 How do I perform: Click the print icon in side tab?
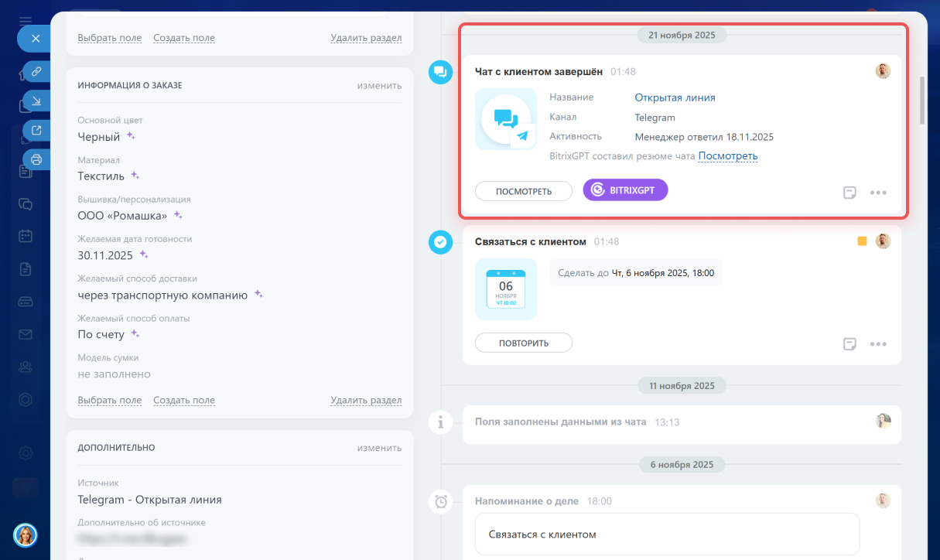coord(36,159)
